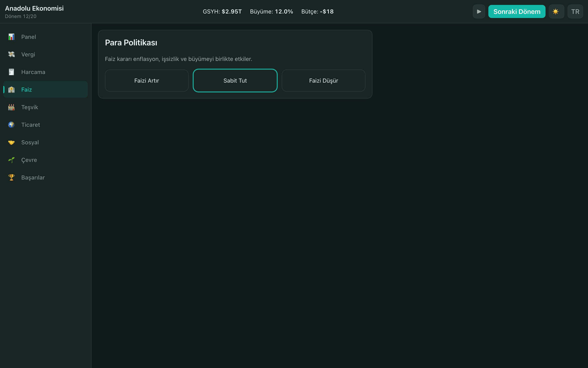Viewport: 588px width, 368px height.
Task: Advance with Sonraki Dönem button
Action: pos(517,11)
